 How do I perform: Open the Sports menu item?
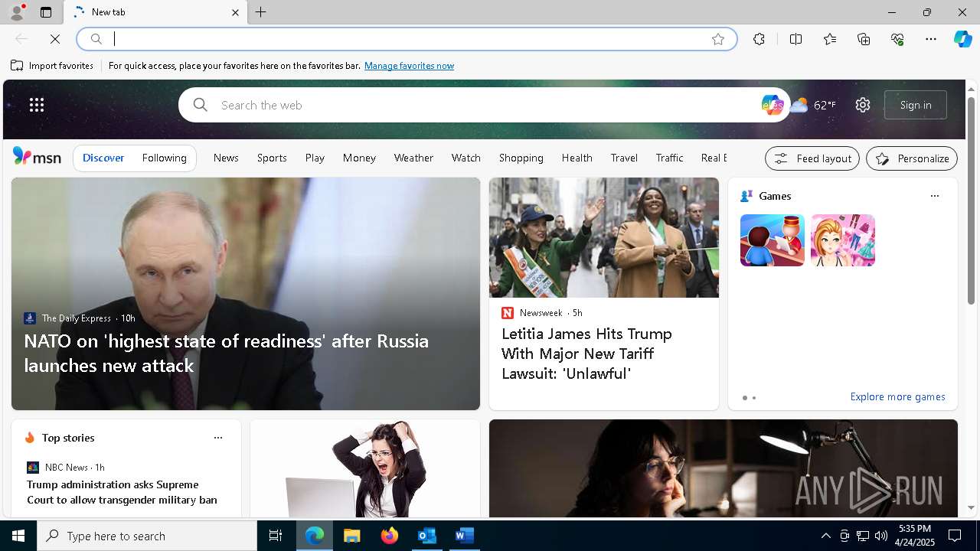[272, 158]
